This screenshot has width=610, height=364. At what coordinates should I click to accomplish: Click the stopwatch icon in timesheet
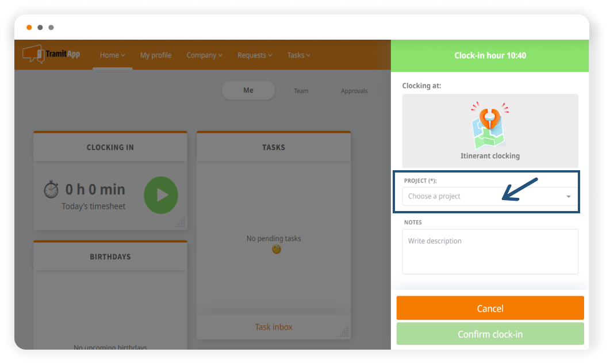point(51,190)
